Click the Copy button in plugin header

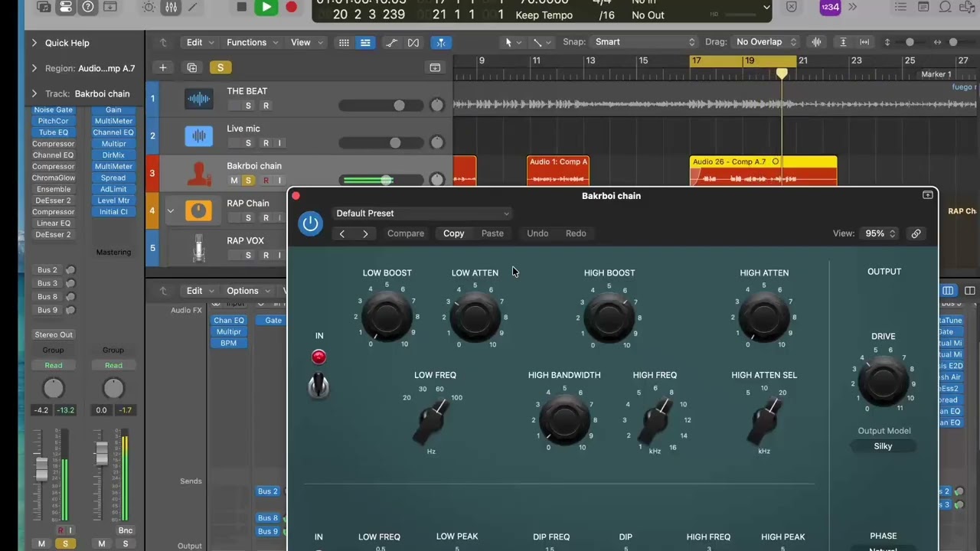coord(454,233)
